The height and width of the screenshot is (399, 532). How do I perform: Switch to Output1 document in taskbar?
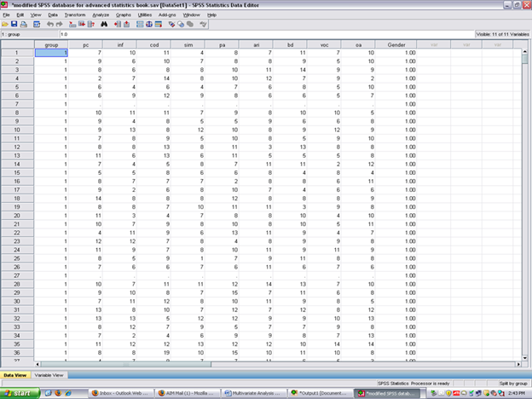[x=320, y=393]
